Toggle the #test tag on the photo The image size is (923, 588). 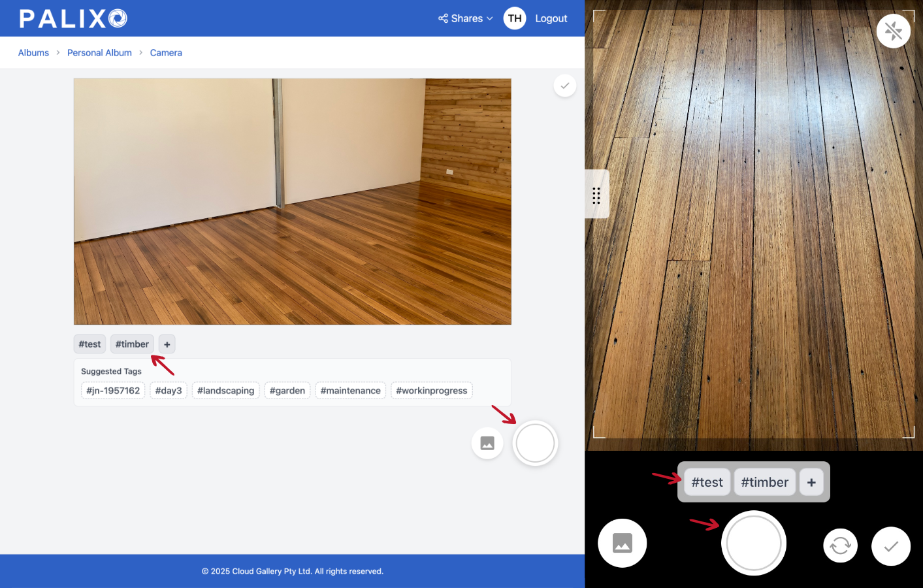point(89,344)
